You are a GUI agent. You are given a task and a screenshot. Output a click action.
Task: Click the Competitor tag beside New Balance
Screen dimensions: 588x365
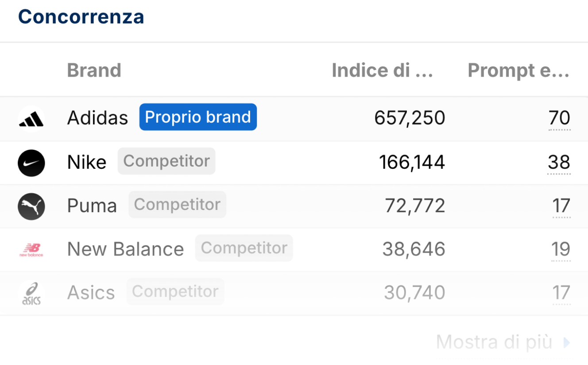click(244, 248)
